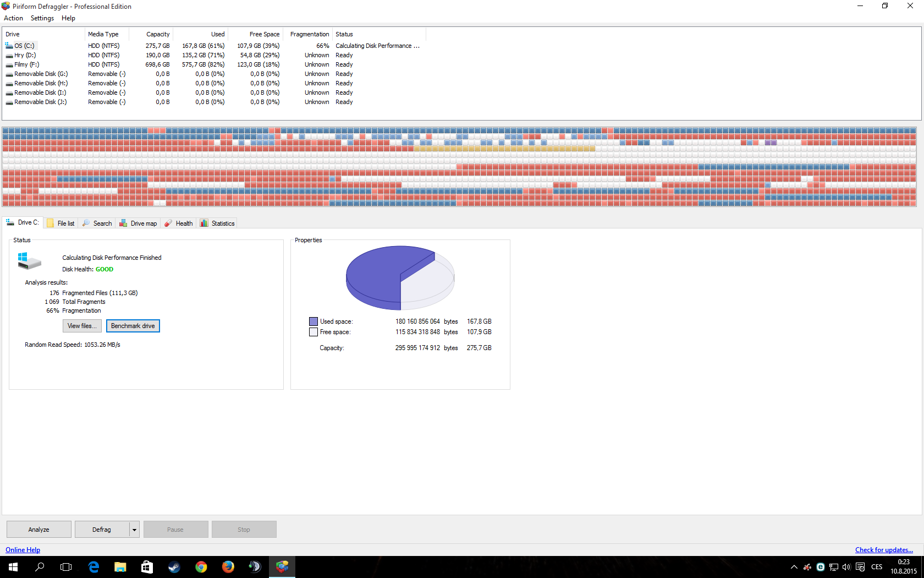Click the Defraggler app icon in title bar
Image resolution: width=924 pixels, height=578 pixels.
tap(6, 6)
